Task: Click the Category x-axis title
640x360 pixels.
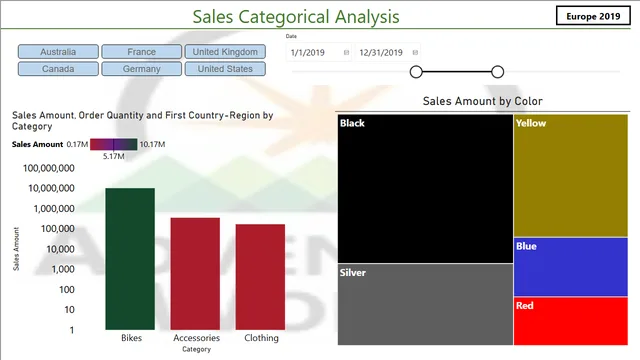Action: coord(196,349)
